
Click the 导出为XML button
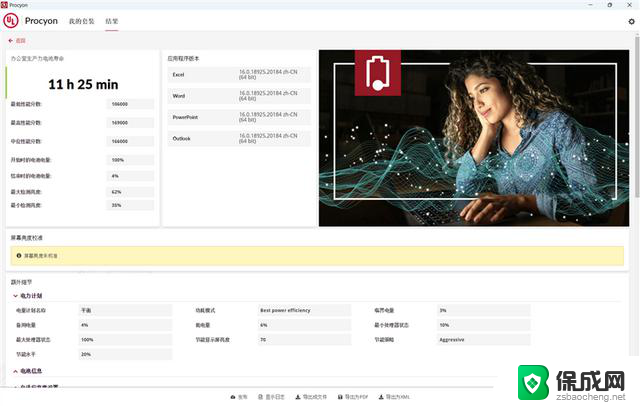pyautogui.click(x=394, y=397)
